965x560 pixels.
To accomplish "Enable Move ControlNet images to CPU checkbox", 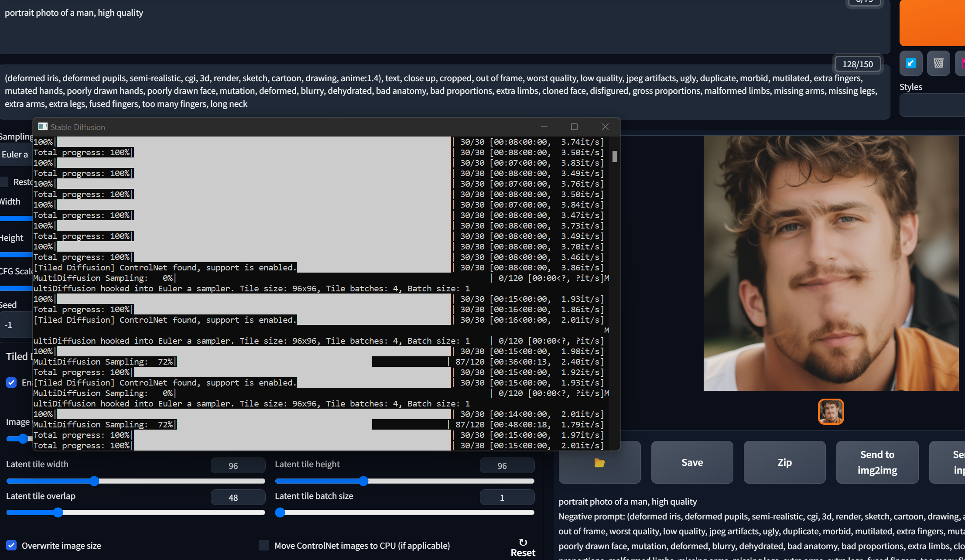I will pyautogui.click(x=264, y=545).
